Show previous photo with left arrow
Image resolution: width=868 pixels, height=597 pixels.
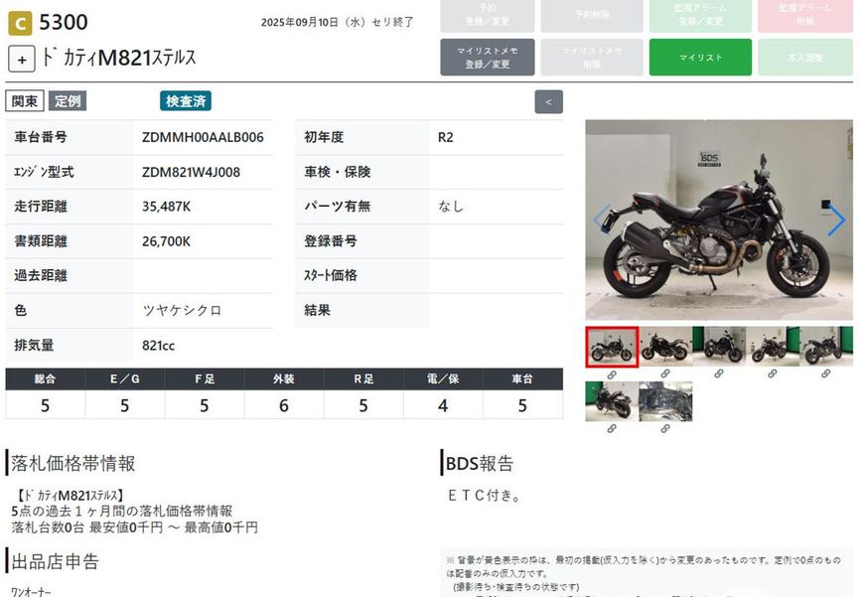click(x=600, y=221)
